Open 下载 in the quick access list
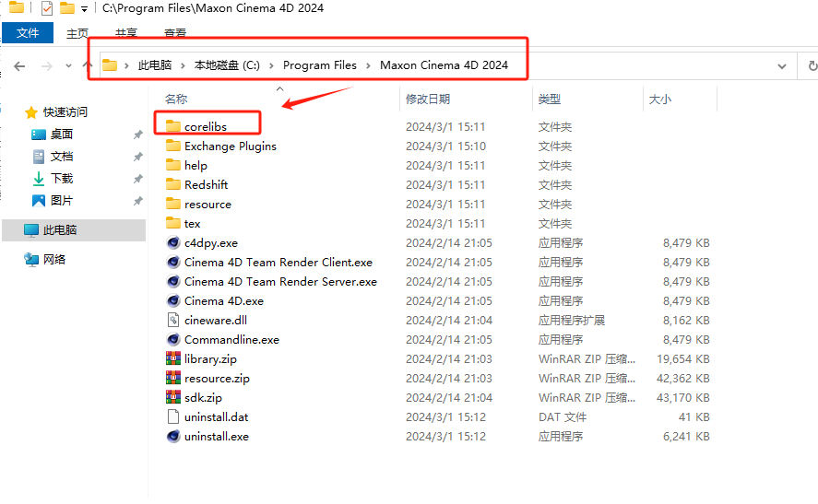 [61, 178]
